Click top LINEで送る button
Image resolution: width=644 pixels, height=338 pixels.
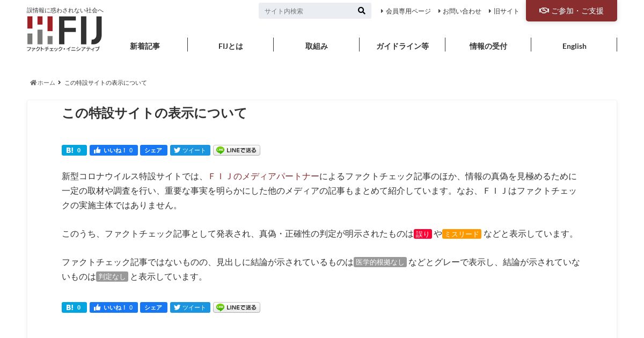pos(237,150)
